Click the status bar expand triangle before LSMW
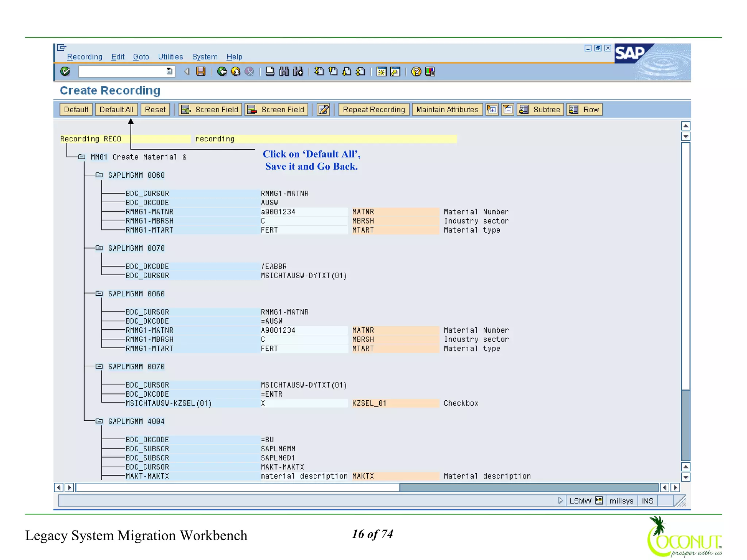This screenshot has width=747, height=560. [561, 501]
